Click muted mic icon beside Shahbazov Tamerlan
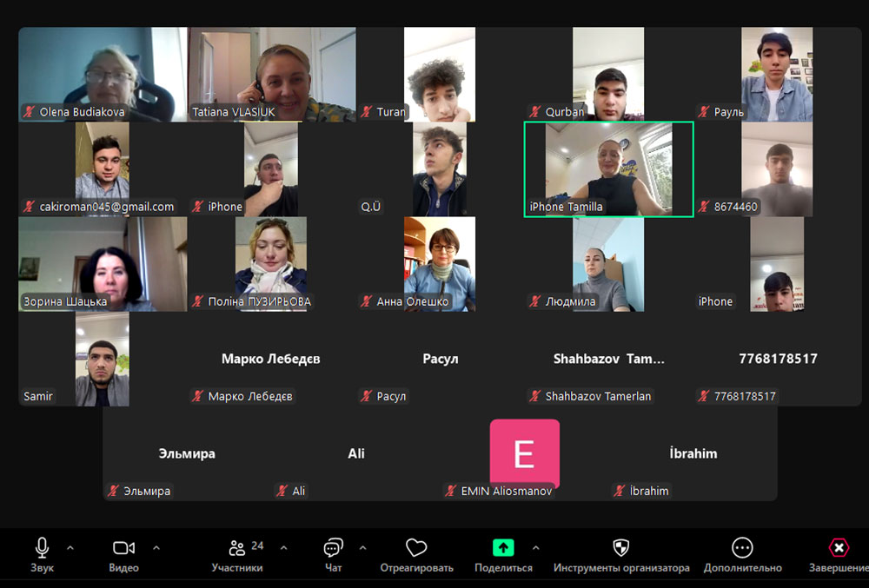 pyautogui.click(x=534, y=396)
